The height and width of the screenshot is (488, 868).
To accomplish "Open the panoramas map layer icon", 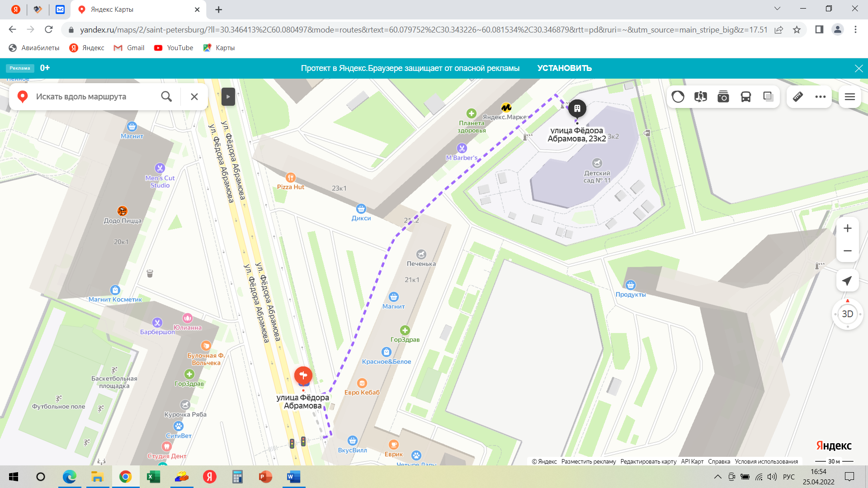I will pyautogui.click(x=700, y=97).
